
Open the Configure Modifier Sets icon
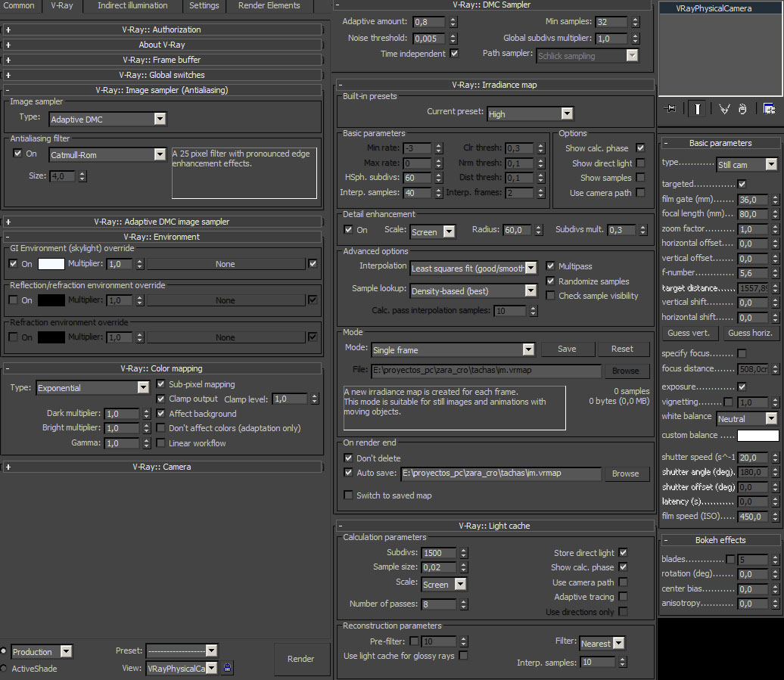point(769,108)
